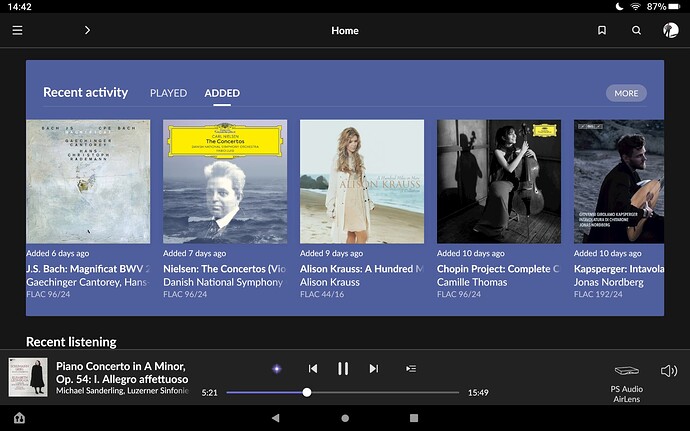690x431 pixels.
Task: Switch to the PLAYED tab
Action: pos(169,93)
